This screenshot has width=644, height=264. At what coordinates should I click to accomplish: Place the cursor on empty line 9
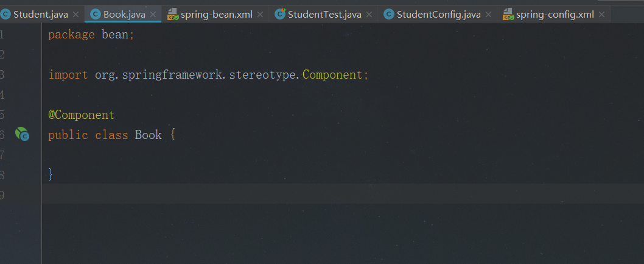(x=343, y=194)
